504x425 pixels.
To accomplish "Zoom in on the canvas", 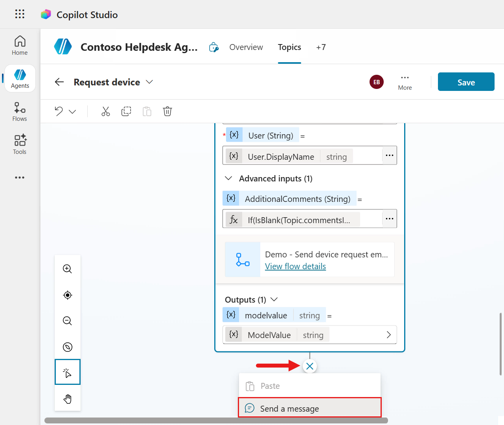I will click(x=67, y=269).
